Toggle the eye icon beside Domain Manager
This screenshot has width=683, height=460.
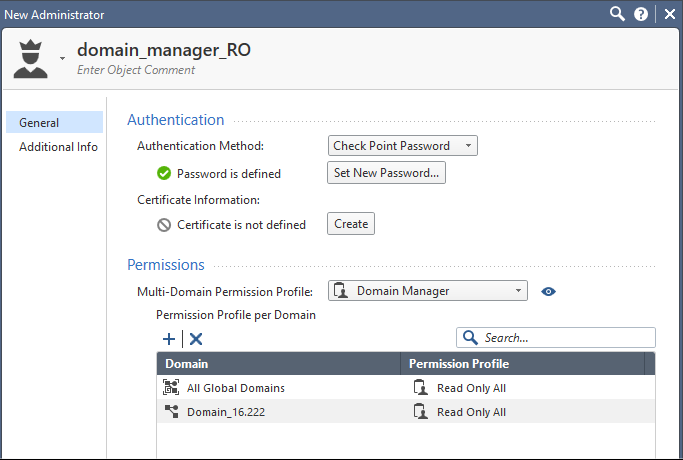coord(548,292)
